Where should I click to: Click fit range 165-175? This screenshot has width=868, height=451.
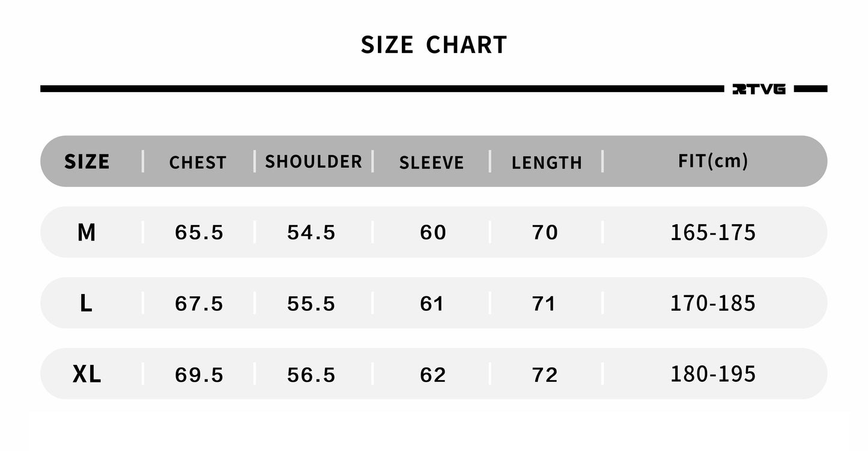pyautogui.click(x=713, y=232)
